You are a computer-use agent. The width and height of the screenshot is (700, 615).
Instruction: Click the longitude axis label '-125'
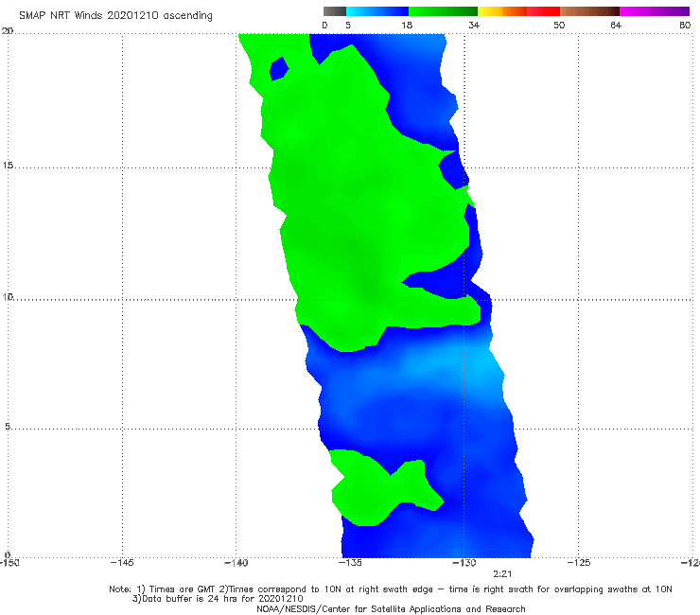(579, 563)
